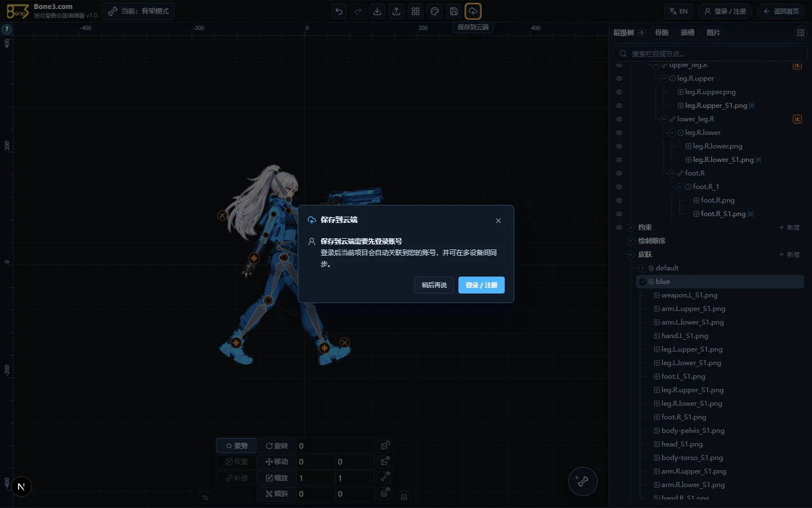This screenshot has height=508, width=812.
Task: Toggle eye for leg.R.upper row
Action: pos(619,78)
